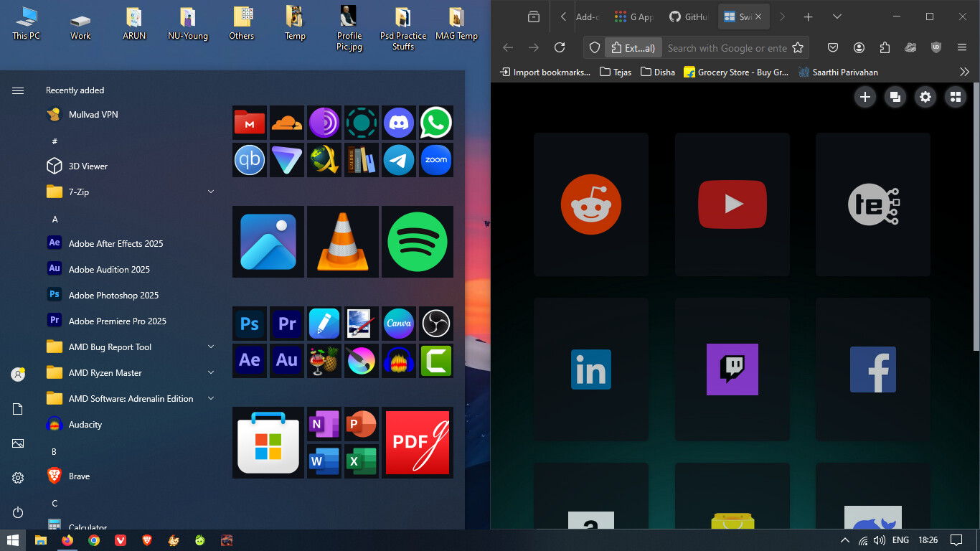
Task: Launch Canva from the tiles
Action: [x=398, y=324]
